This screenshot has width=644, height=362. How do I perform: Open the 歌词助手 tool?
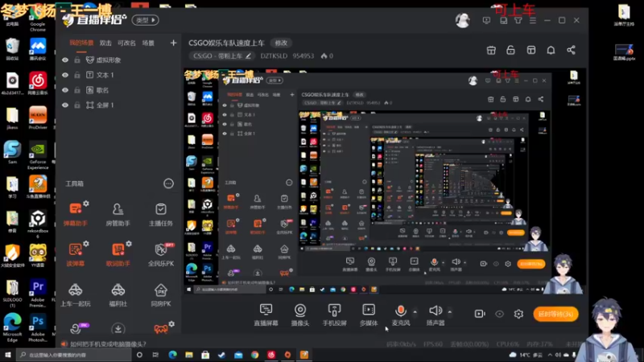pyautogui.click(x=118, y=254)
